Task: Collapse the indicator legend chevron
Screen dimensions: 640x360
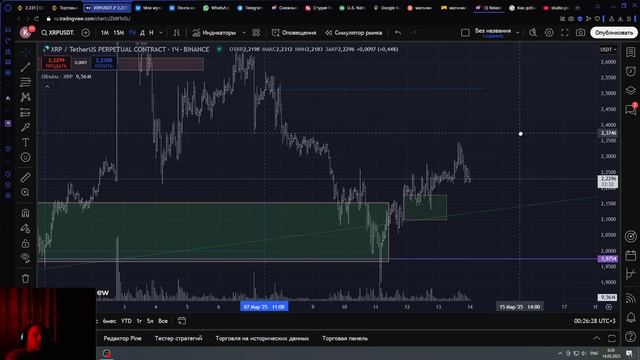Action: (47, 87)
